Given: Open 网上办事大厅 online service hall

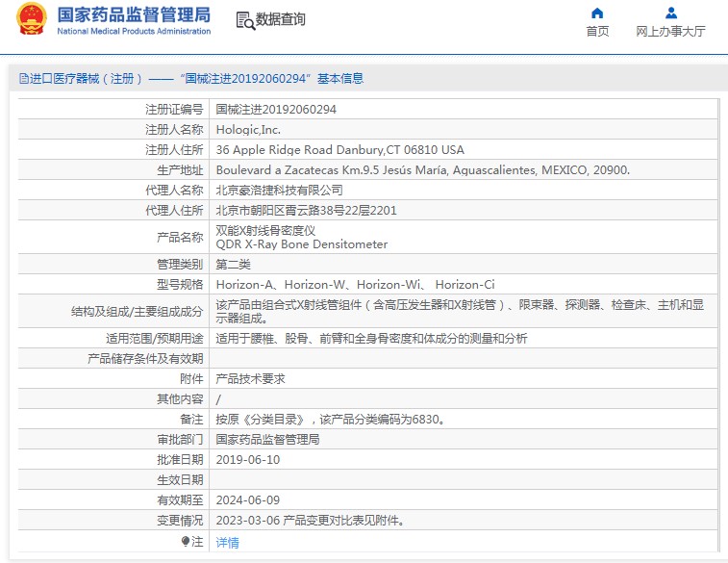Looking at the screenshot, I should click(670, 31).
